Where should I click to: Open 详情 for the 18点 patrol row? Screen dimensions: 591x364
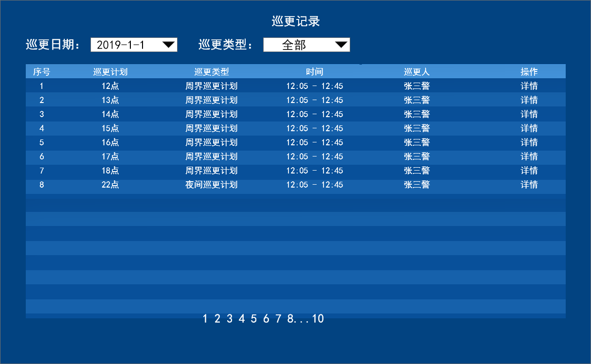point(529,171)
